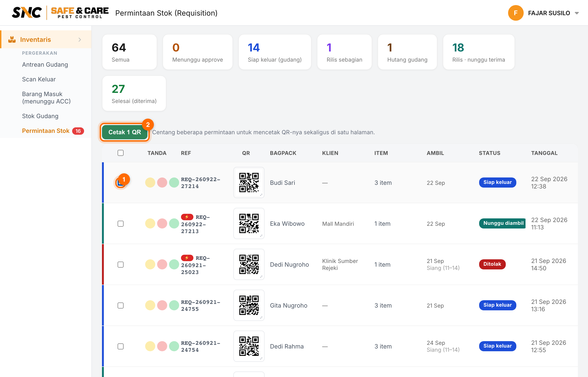The image size is (588, 377).
Task: Select Permintaan Stok in the sidebar
Action: coord(46,131)
